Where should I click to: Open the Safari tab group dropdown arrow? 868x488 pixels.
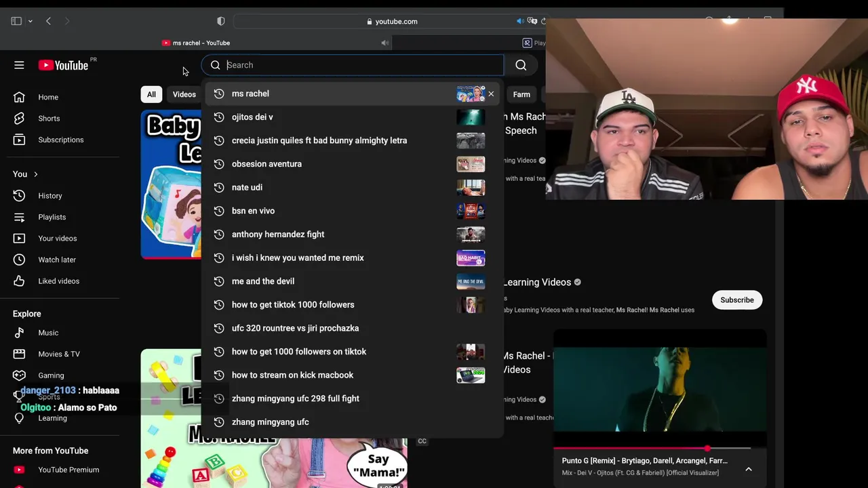30,22
